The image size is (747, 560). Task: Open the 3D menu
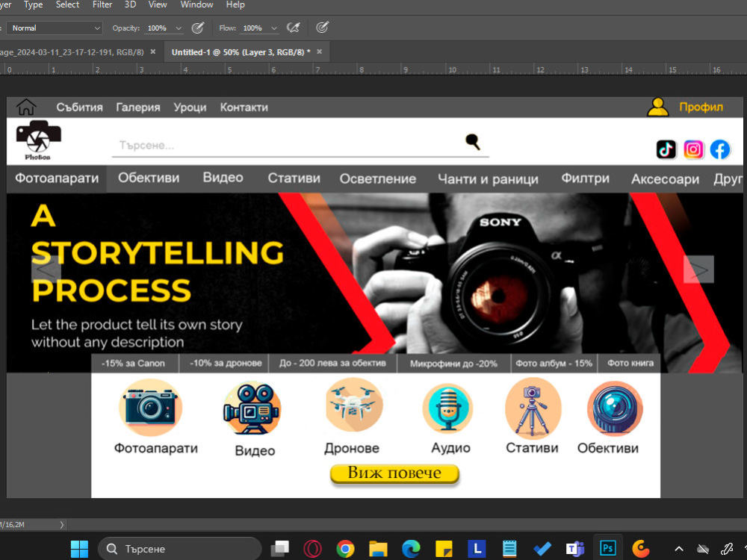pos(130,4)
